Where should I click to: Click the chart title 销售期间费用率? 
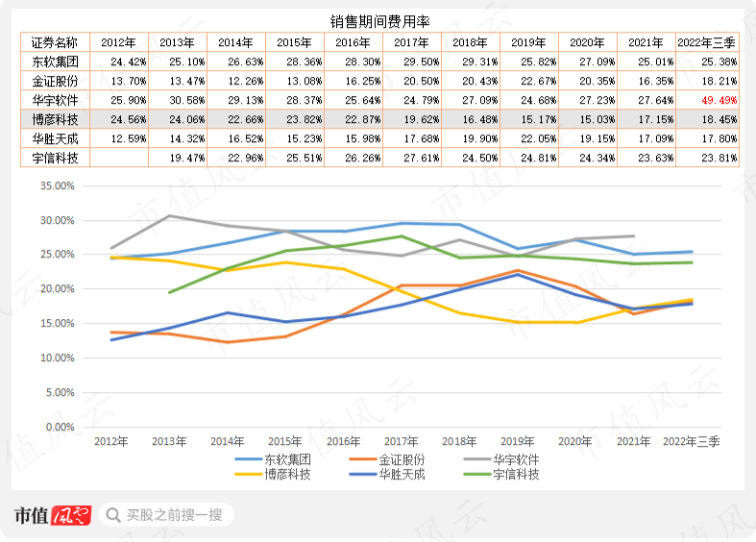379,21
